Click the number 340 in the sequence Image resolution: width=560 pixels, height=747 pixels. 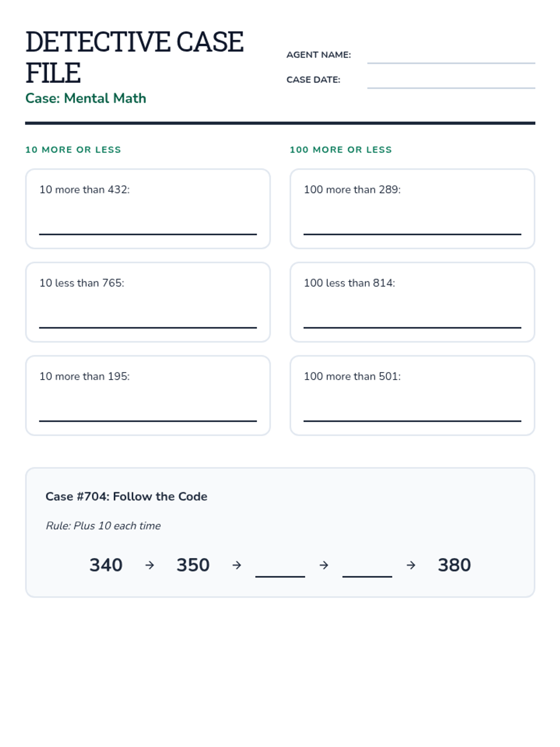[x=106, y=565]
